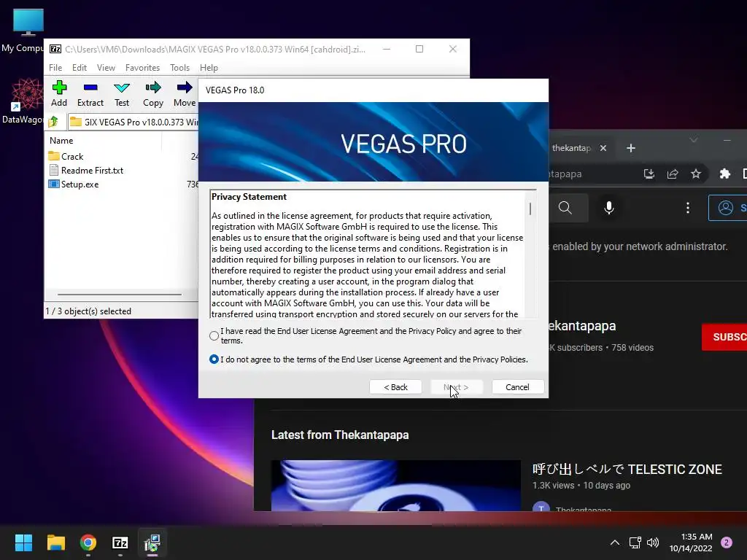Open the Tools menu in 7-Zip

pos(179,68)
